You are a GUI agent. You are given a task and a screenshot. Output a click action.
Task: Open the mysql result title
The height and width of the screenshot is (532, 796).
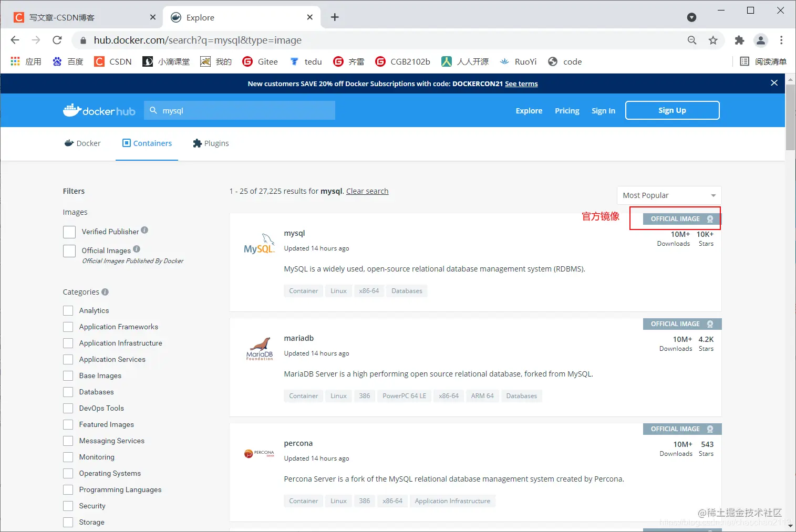pyautogui.click(x=294, y=233)
